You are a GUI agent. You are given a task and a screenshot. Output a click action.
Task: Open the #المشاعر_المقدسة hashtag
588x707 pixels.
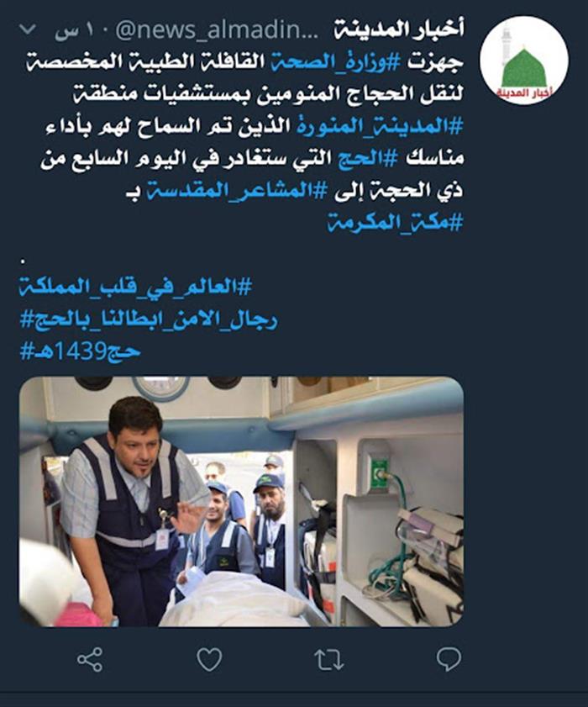point(237,190)
